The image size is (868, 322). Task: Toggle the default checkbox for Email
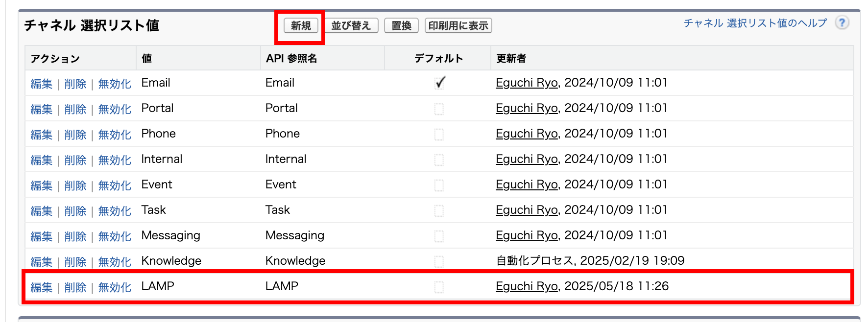pos(439,83)
